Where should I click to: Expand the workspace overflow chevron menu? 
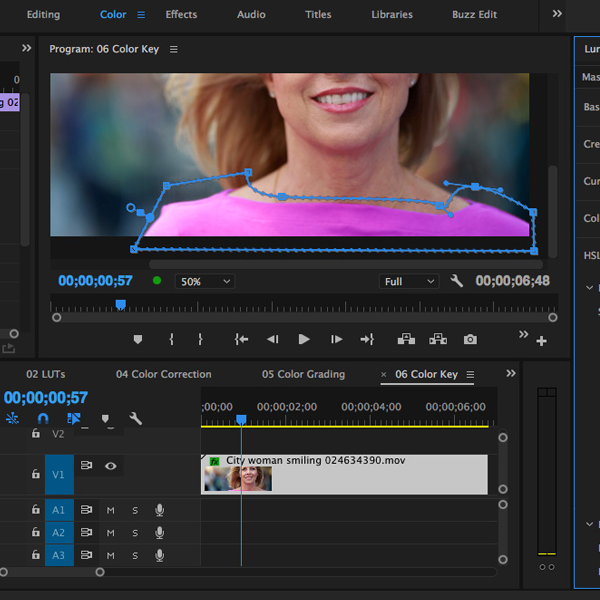[x=557, y=14]
